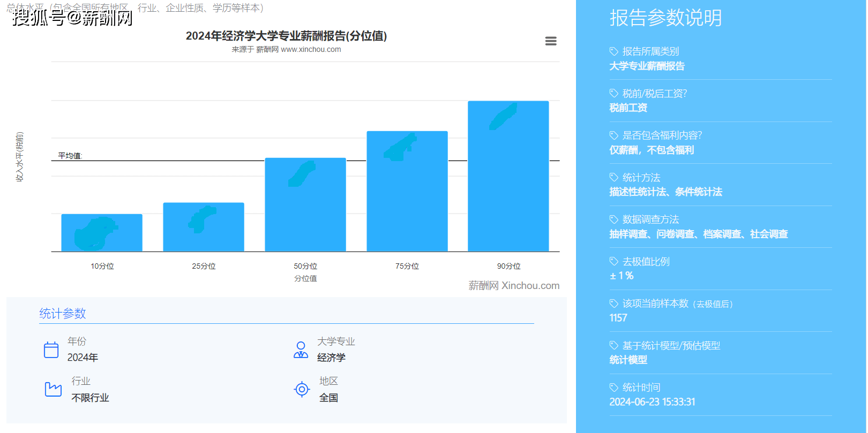Click the 描述性统计法、条件统计法 value text
The image size is (868, 433).
[665, 192]
